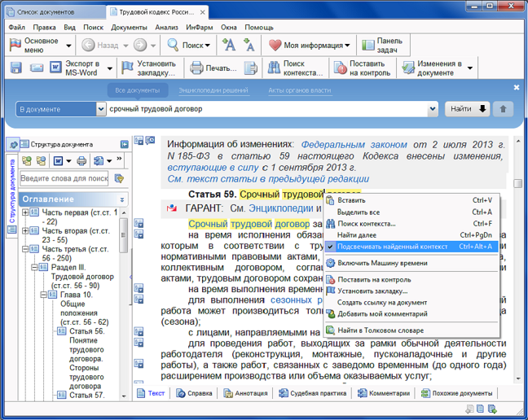The image size is (528, 420).
Task: Select Включить Машину времени from context menu
Action: (x=381, y=264)
